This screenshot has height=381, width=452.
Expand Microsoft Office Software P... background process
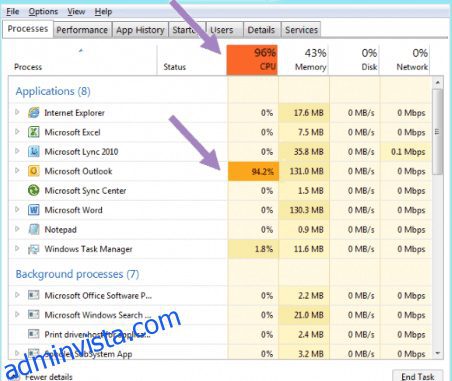click(17, 295)
